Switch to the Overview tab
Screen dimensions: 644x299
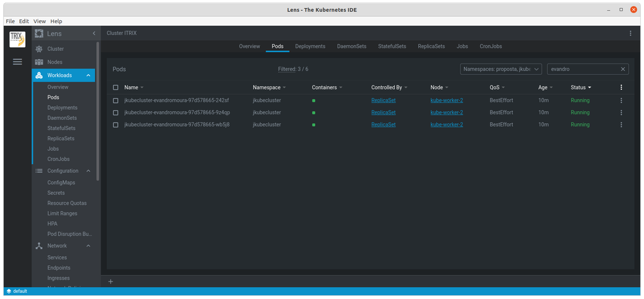(x=250, y=46)
